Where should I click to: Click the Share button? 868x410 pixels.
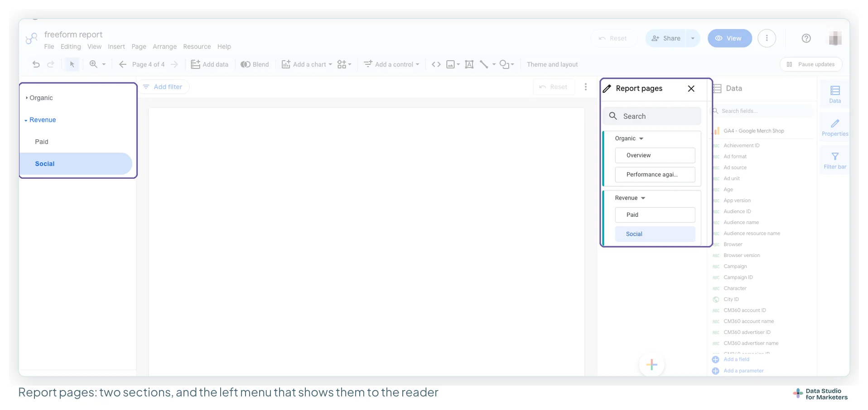(x=666, y=38)
